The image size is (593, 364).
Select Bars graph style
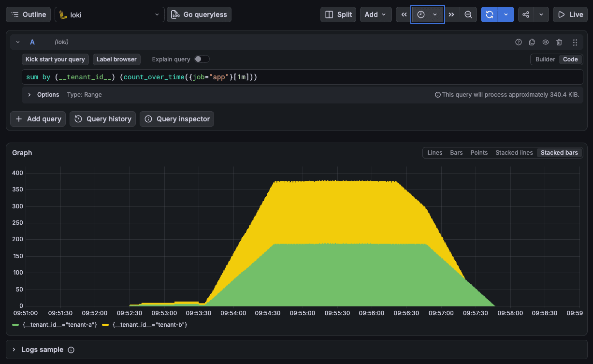[x=456, y=153]
